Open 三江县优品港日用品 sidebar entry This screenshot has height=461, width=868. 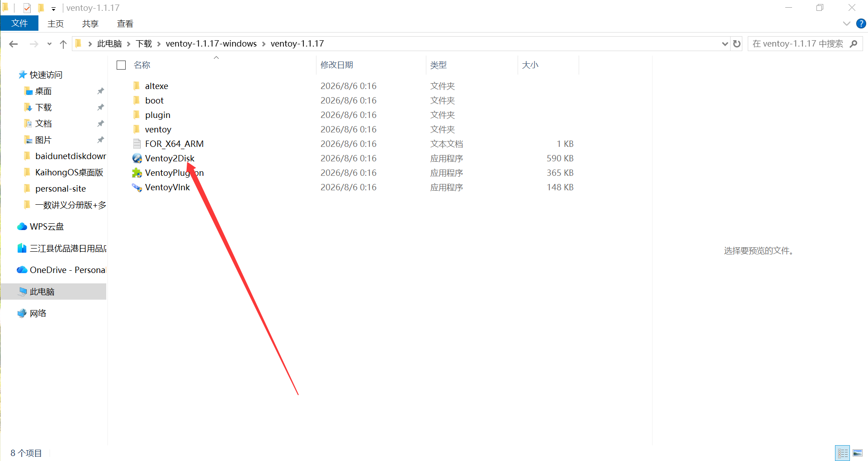61,248
